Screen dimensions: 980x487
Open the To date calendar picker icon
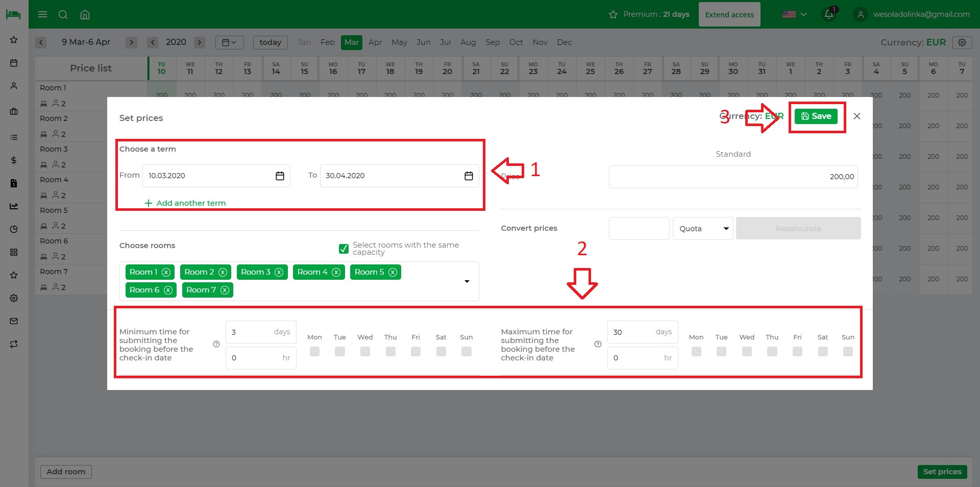coord(469,176)
